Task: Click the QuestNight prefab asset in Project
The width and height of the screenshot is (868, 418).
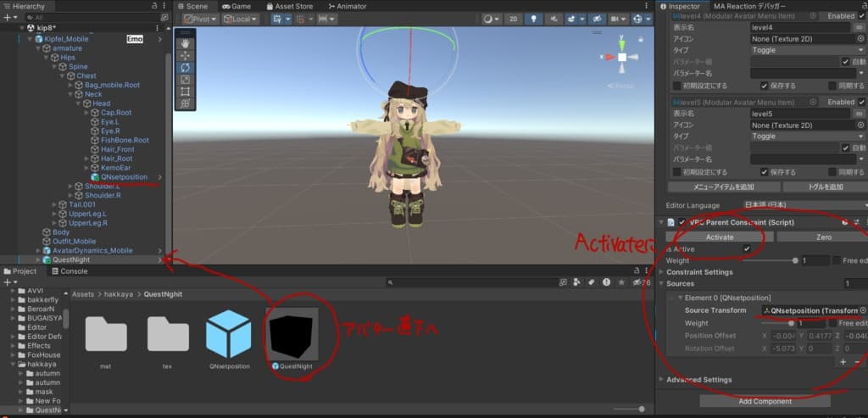Action: coord(292,335)
